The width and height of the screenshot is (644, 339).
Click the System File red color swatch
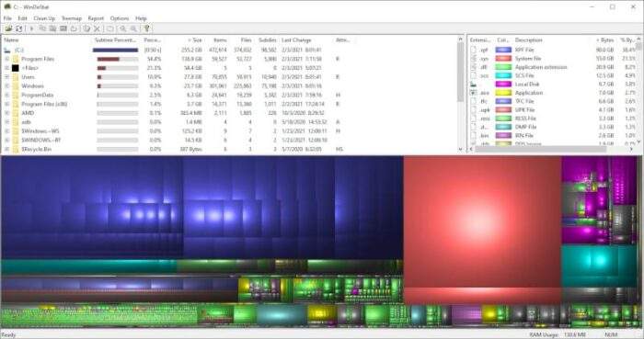click(x=503, y=59)
